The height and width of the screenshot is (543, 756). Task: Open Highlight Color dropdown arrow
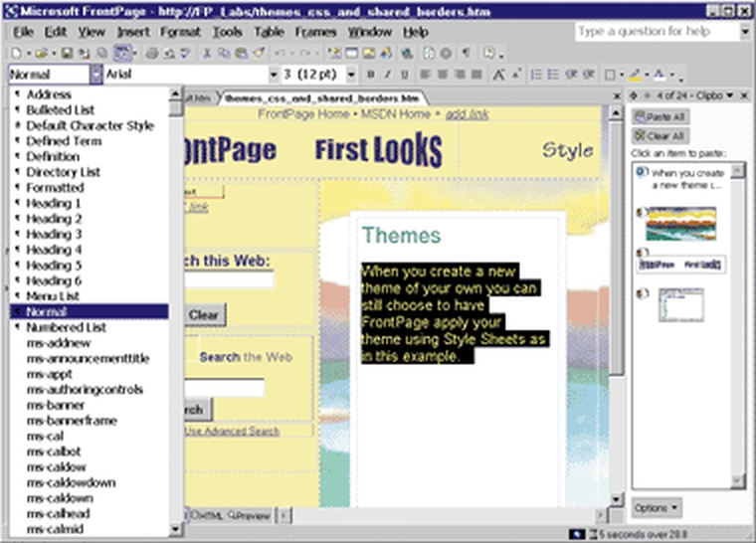point(647,75)
